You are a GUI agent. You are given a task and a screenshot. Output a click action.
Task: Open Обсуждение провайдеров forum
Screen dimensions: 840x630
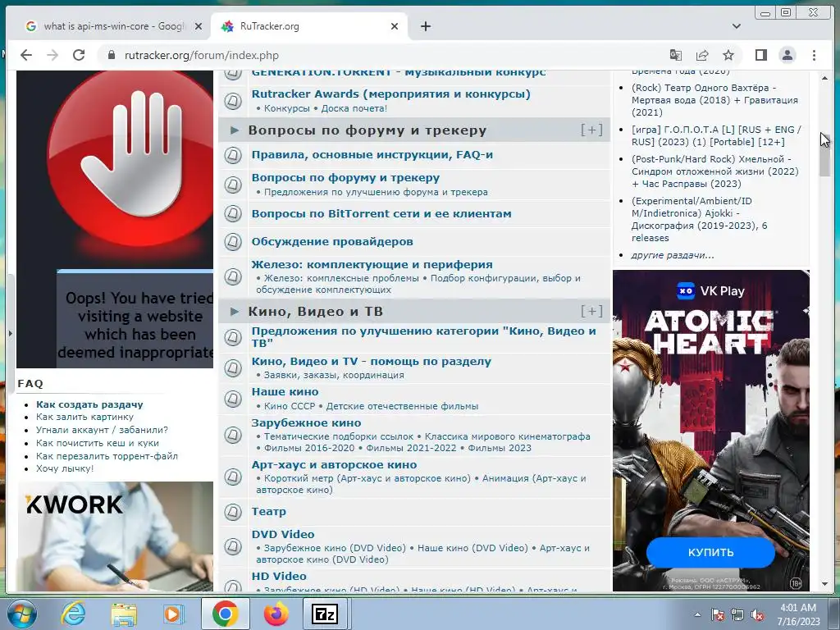(332, 242)
